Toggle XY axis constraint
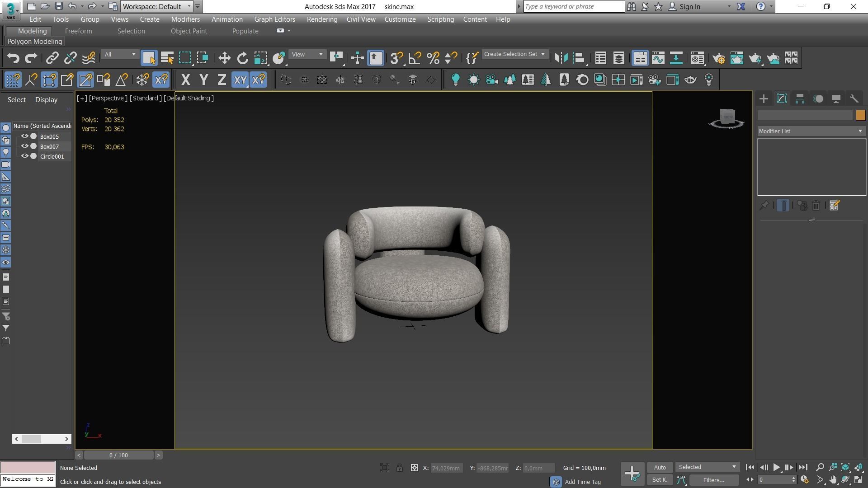Screen dimensions: 868x488 [x=240, y=80]
